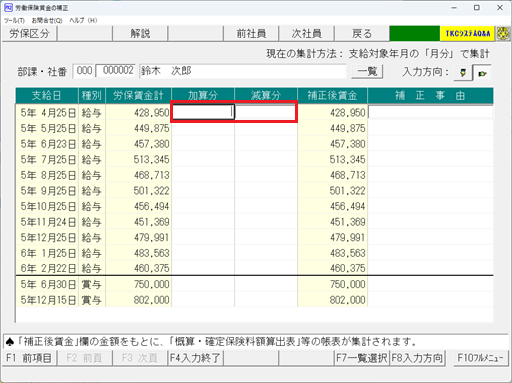Click the 支給日 column header
The image size is (512, 383).
[47, 96]
